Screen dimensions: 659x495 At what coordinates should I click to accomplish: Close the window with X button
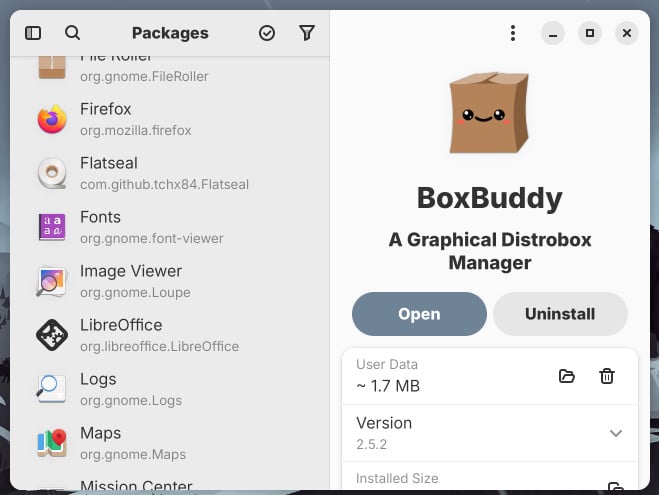[627, 33]
